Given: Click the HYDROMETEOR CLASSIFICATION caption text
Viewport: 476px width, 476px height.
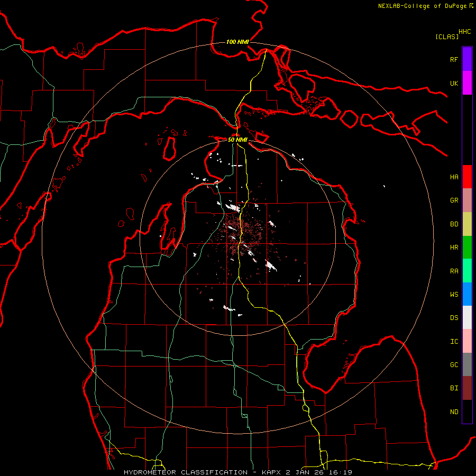Looking at the screenshot, I should coord(186,472).
